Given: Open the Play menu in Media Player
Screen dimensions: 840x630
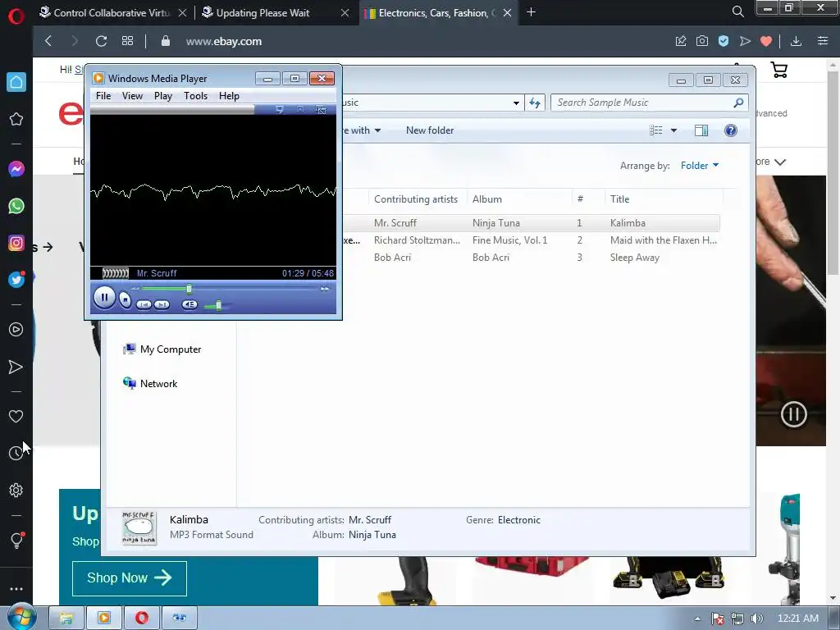Looking at the screenshot, I should tap(163, 96).
